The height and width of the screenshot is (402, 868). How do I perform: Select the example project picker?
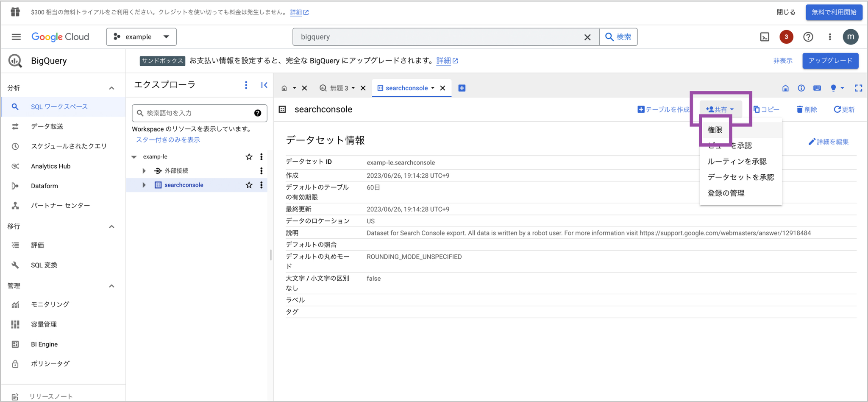click(x=141, y=37)
